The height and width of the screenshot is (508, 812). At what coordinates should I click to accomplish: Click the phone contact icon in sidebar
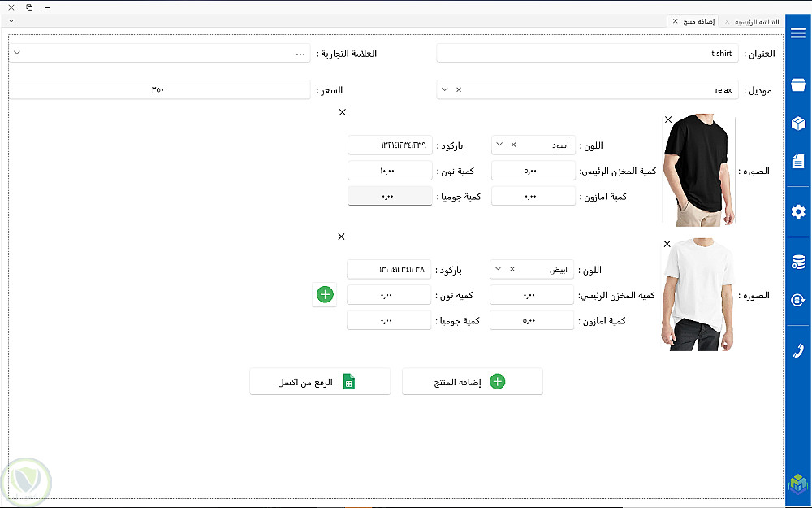pyautogui.click(x=797, y=350)
